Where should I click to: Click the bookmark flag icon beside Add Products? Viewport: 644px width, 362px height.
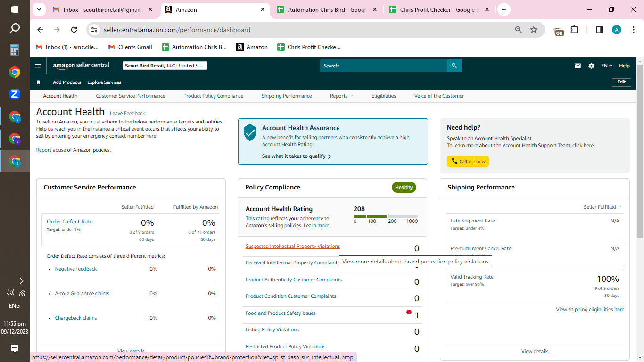click(38, 82)
